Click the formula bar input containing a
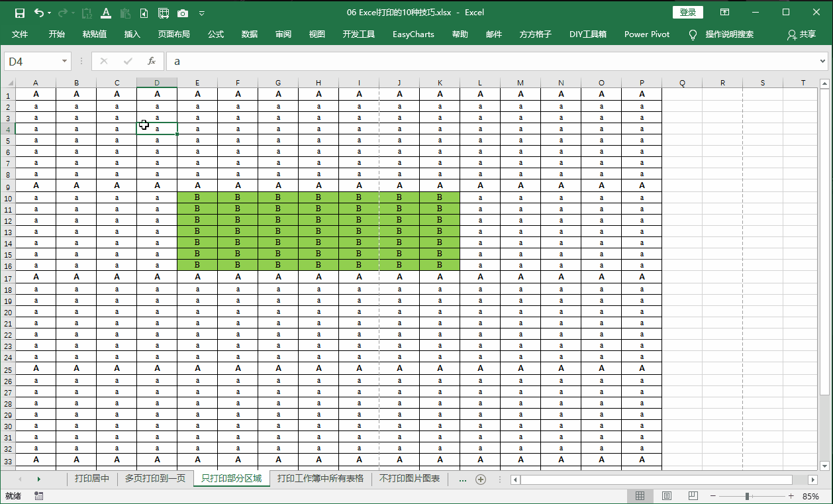This screenshot has width=833, height=504. click(492, 61)
